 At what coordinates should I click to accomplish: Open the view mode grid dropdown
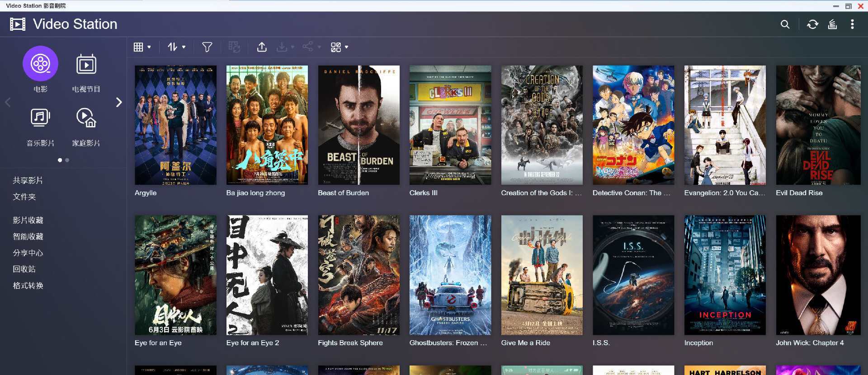click(x=142, y=47)
